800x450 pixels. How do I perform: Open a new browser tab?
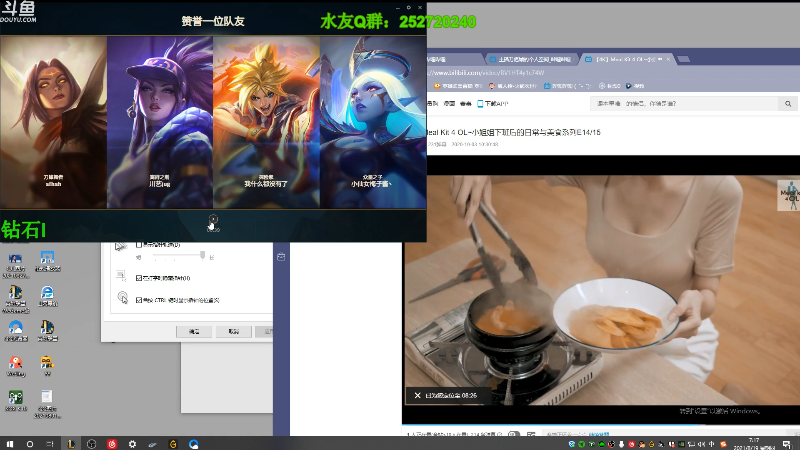684,59
